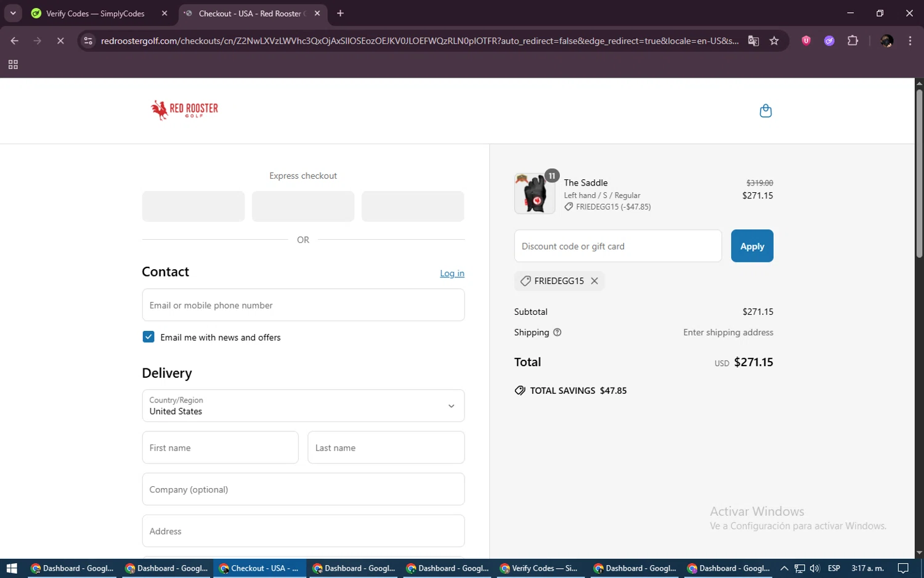The width and height of the screenshot is (924, 578).
Task: Click the browser address bar URL
Action: [x=419, y=41]
